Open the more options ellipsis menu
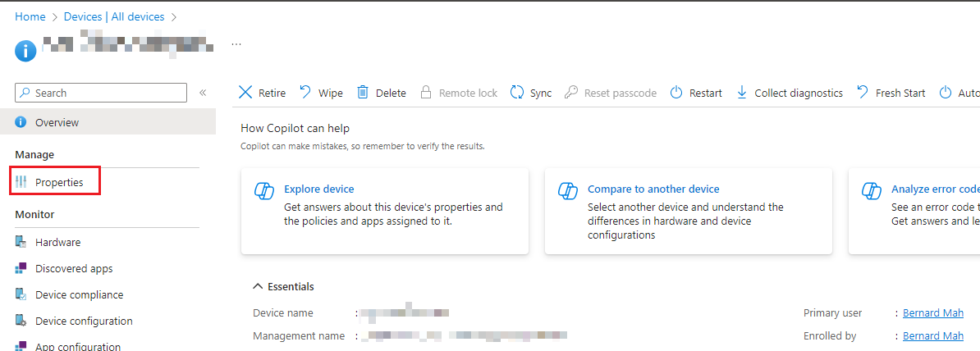The image size is (980, 351). coord(236,43)
